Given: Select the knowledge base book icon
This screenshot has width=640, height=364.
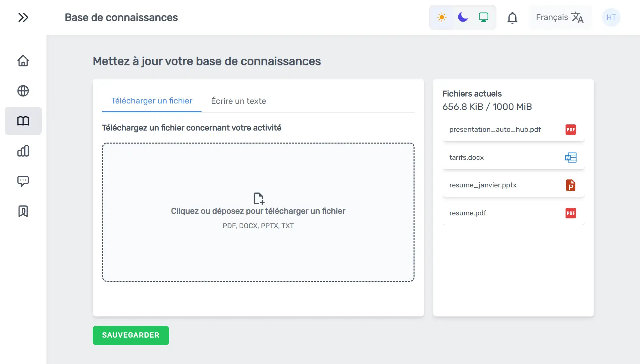Looking at the screenshot, I should coord(23,121).
